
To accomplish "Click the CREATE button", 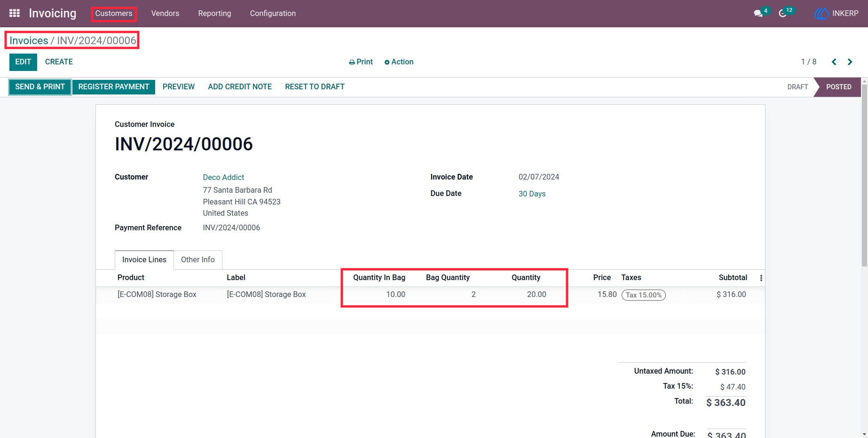I will pyautogui.click(x=59, y=62).
